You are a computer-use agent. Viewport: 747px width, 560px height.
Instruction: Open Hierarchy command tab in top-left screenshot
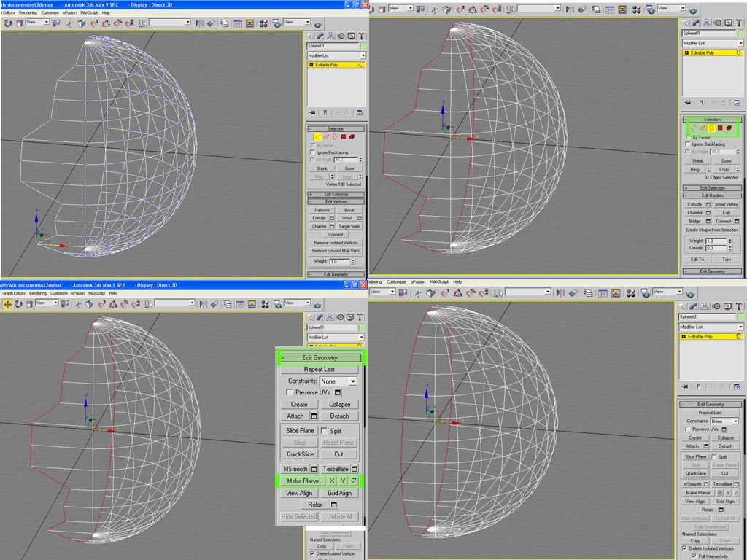(x=330, y=36)
